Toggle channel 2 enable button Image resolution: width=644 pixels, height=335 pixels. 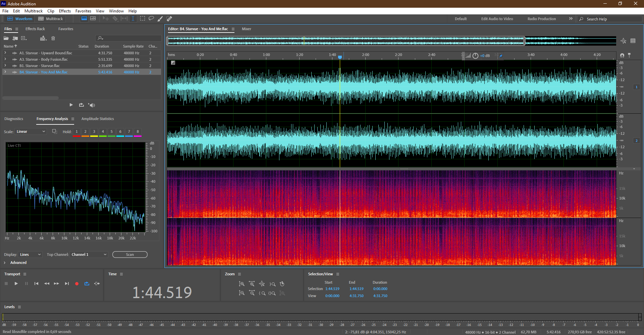[x=637, y=141]
